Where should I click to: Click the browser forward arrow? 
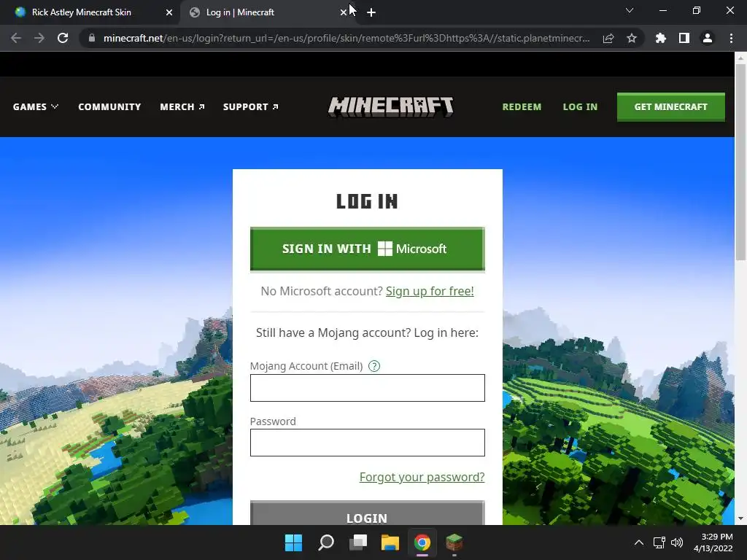coord(39,38)
